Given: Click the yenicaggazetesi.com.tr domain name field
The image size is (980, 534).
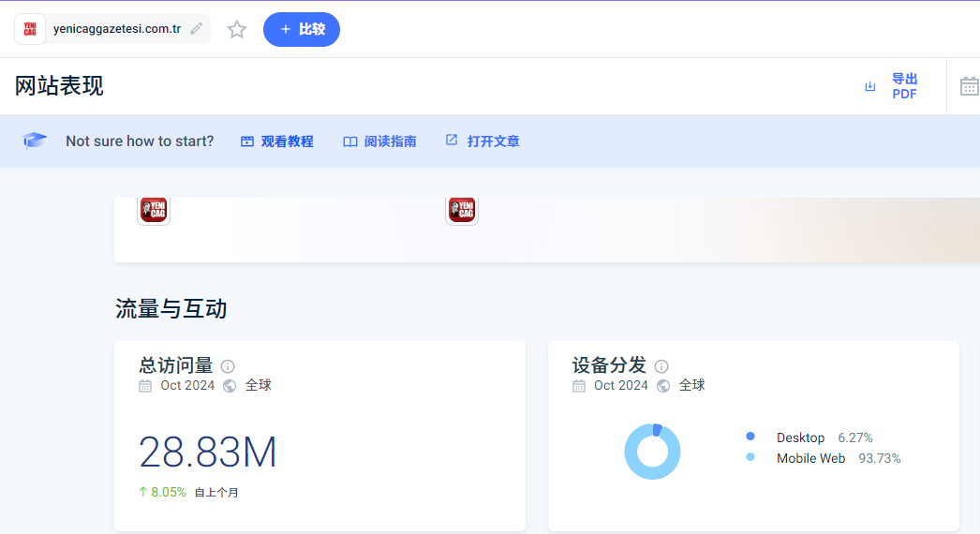Looking at the screenshot, I should coord(117,29).
